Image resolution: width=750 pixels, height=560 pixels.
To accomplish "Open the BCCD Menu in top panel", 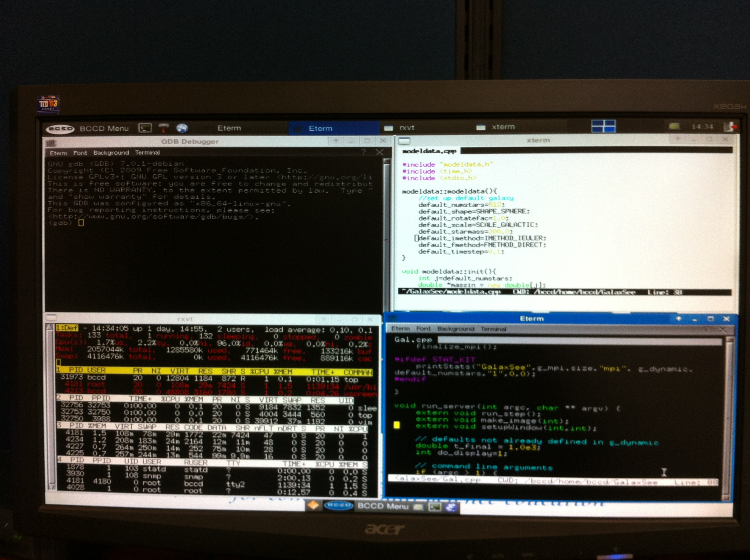I will point(104,128).
